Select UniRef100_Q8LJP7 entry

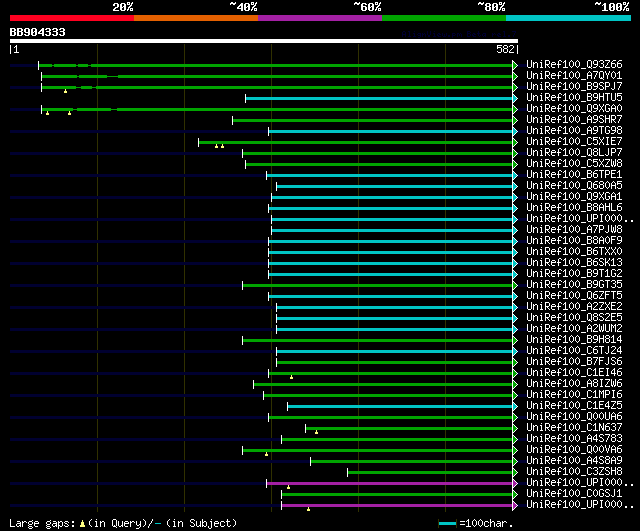pos(574,153)
